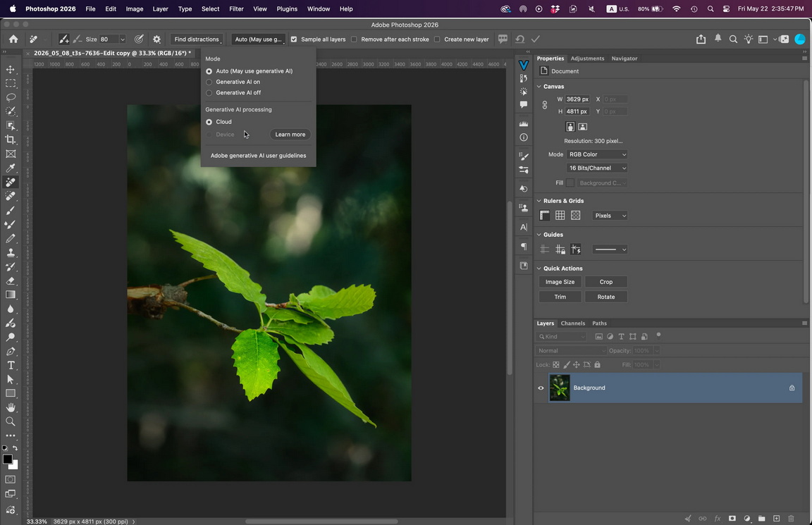The height and width of the screenshot is (525, 812).
Task: Select the Eyedropper tool
Action: pos(11,168)
